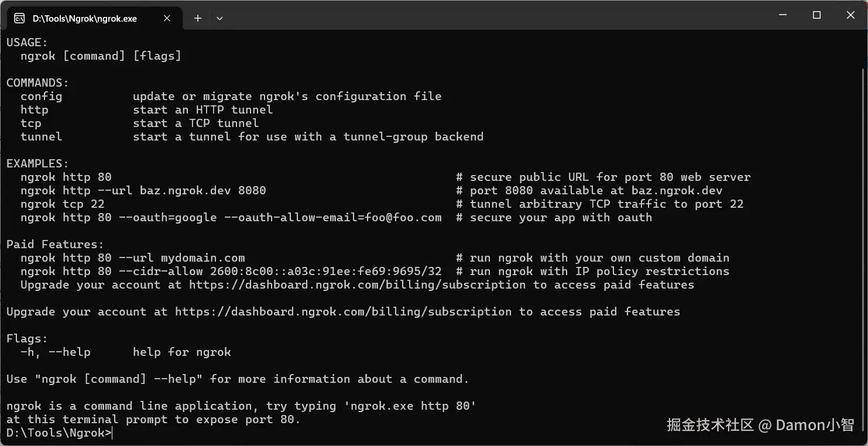Click the empty title bar area
868x446 pixels.
[468, 15]
